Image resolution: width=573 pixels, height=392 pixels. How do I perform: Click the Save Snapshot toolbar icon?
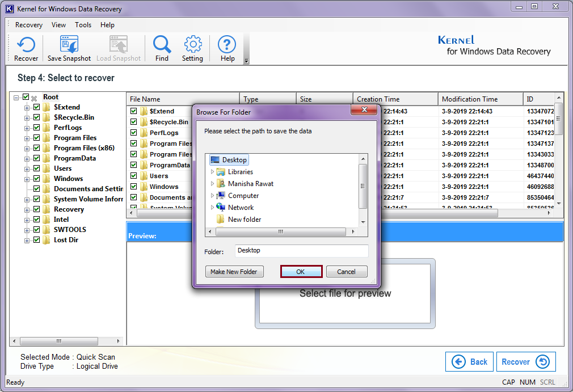click(69, 45)
